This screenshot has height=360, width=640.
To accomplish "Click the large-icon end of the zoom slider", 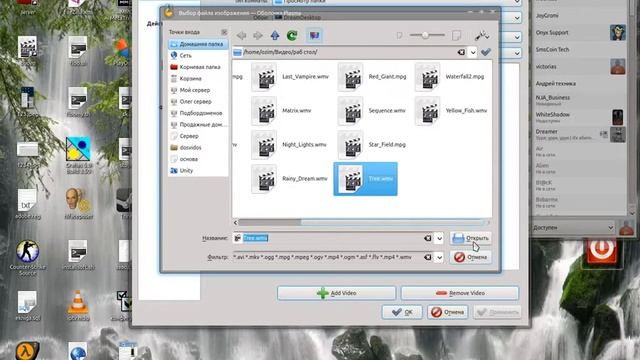I will [456, 36].
